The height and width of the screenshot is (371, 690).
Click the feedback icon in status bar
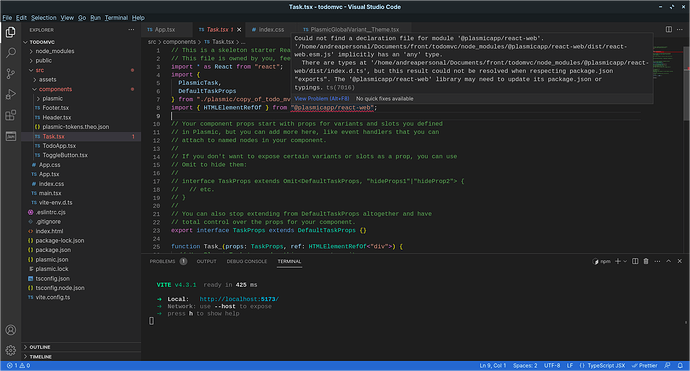point(667,366)
